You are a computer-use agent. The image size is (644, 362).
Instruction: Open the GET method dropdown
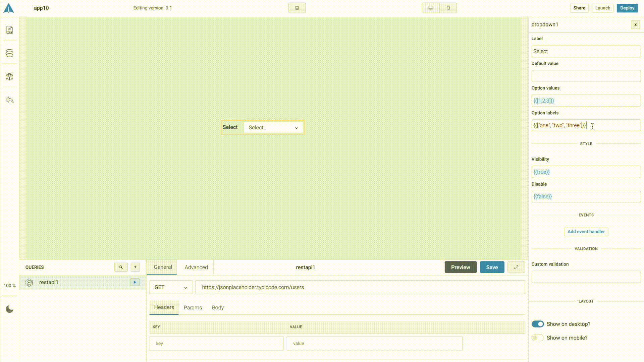[x=171, y=287]
